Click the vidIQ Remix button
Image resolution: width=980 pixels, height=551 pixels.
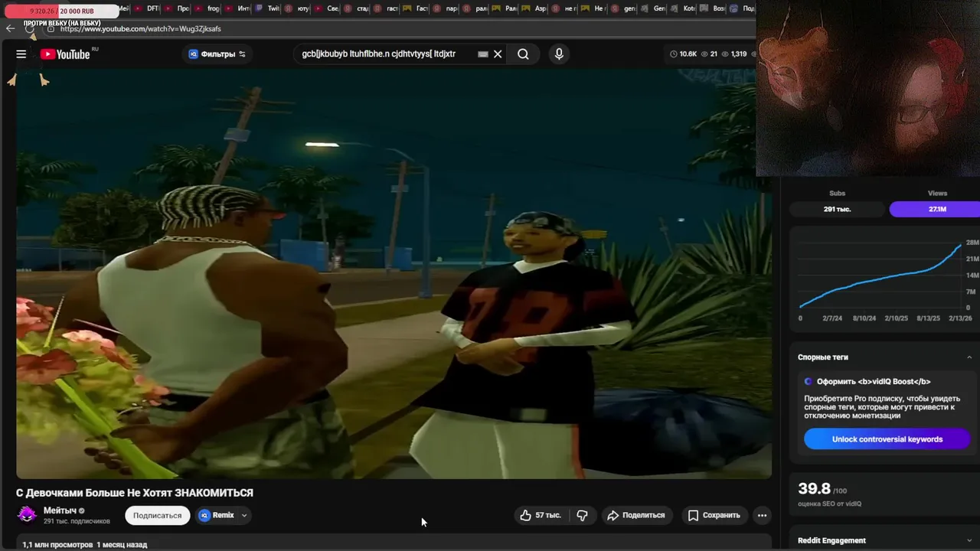click(x=217, y=515)
